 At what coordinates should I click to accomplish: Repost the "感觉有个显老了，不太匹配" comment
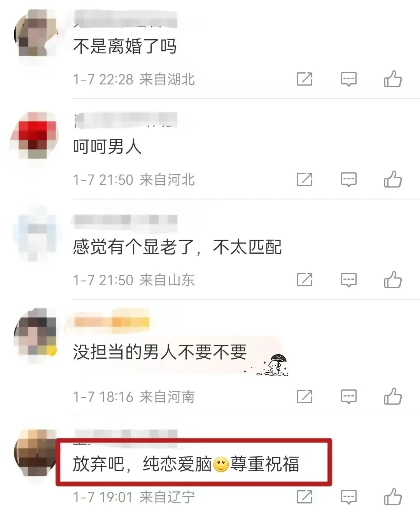(304, 280)
